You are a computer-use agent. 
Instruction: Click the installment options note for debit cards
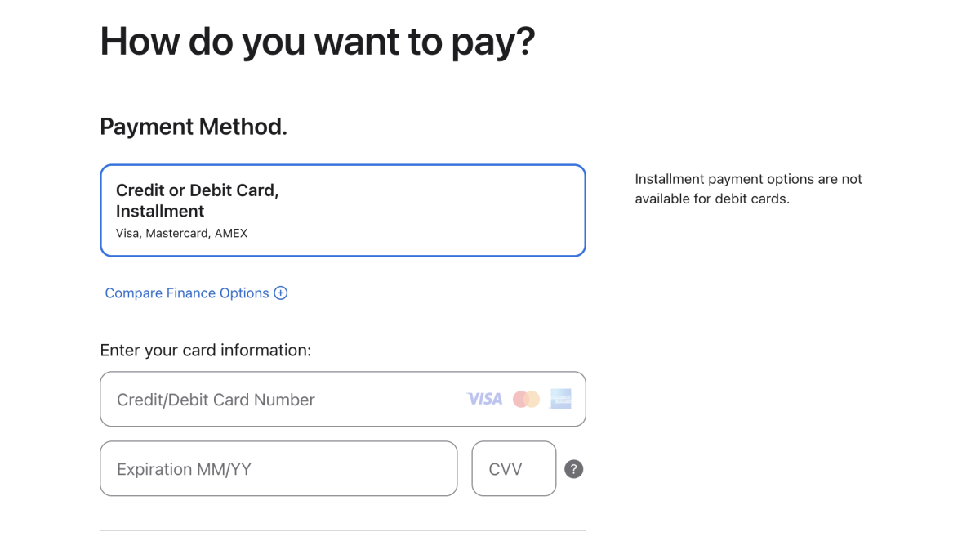tap(748, 179)
